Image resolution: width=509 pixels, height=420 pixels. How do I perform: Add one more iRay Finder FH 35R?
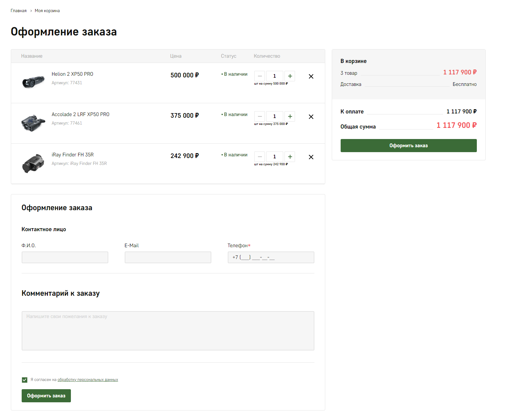[x=290, y=157]
